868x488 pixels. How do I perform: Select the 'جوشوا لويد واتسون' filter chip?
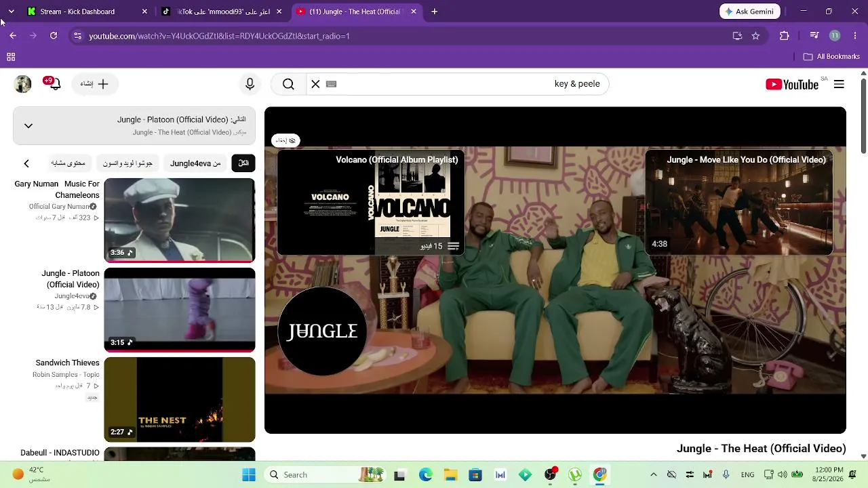[x=127, y=163]
